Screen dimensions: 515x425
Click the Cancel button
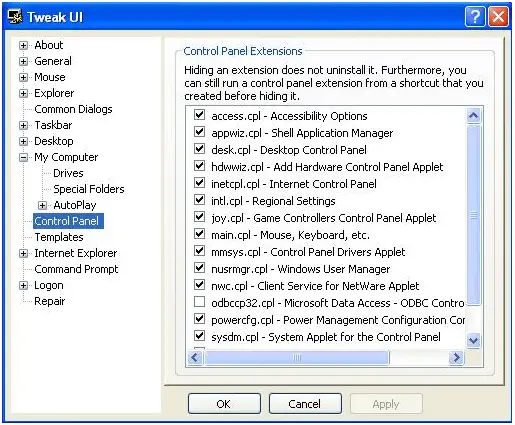(305, 404)
